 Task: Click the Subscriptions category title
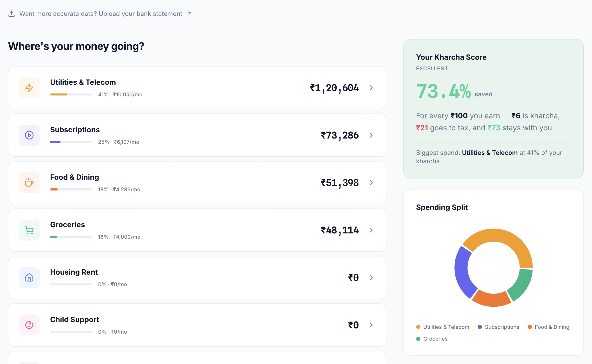point(75,130)
